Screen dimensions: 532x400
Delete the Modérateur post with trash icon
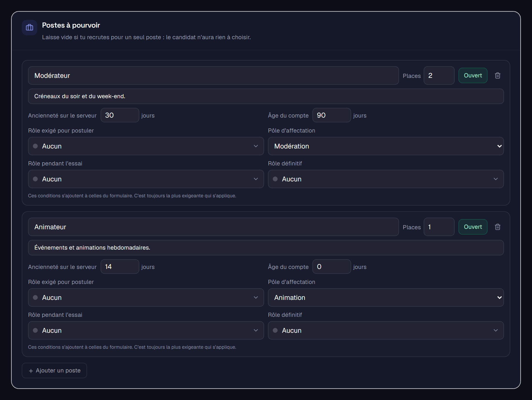click(497, 75)
